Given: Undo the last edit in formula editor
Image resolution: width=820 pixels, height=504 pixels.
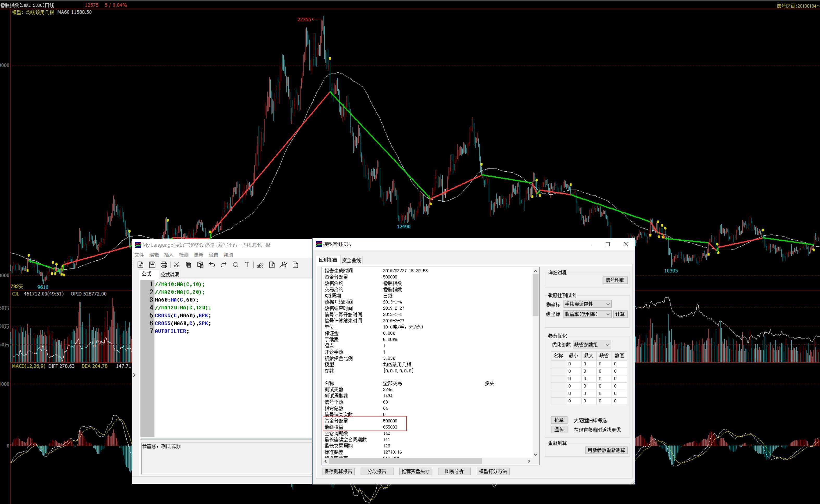Looking at the screenshot, I should tap(212, 265).
